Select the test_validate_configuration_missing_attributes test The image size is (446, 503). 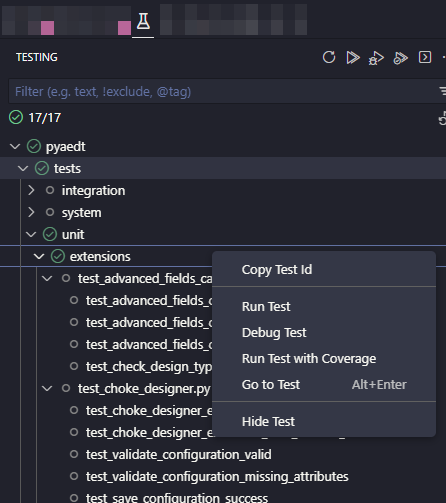click(223, 476)
